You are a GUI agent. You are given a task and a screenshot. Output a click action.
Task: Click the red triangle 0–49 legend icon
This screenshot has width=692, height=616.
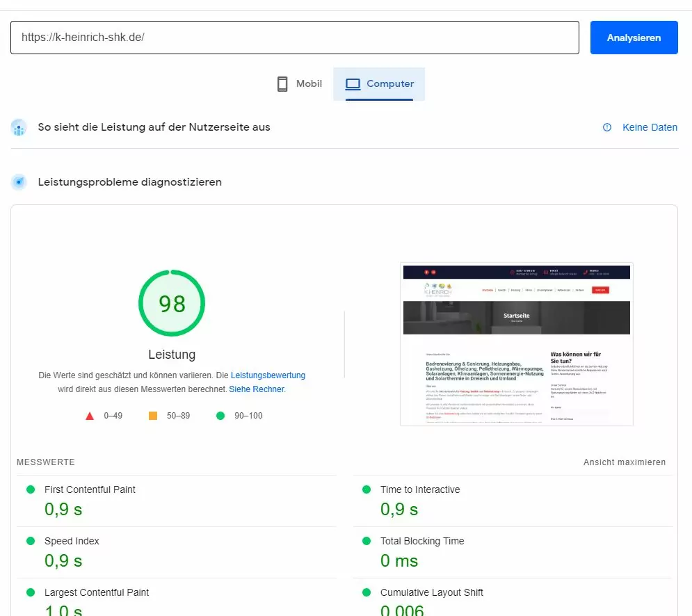[x=89, y=416]
